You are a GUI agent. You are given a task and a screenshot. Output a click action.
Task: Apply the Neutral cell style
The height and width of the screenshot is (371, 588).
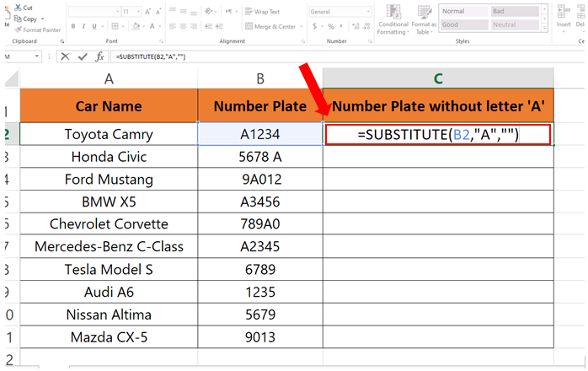tap(515, 24)
